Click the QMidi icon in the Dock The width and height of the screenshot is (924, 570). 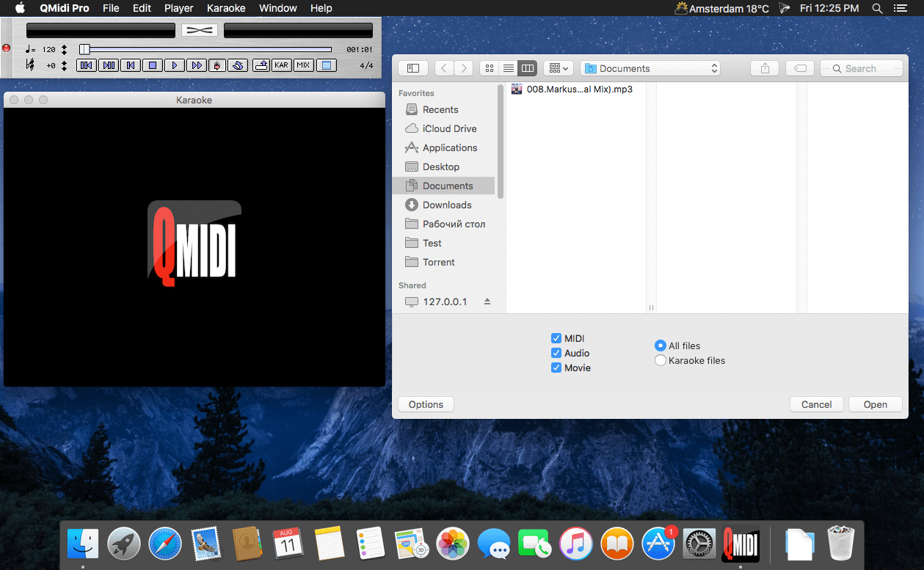741,545
